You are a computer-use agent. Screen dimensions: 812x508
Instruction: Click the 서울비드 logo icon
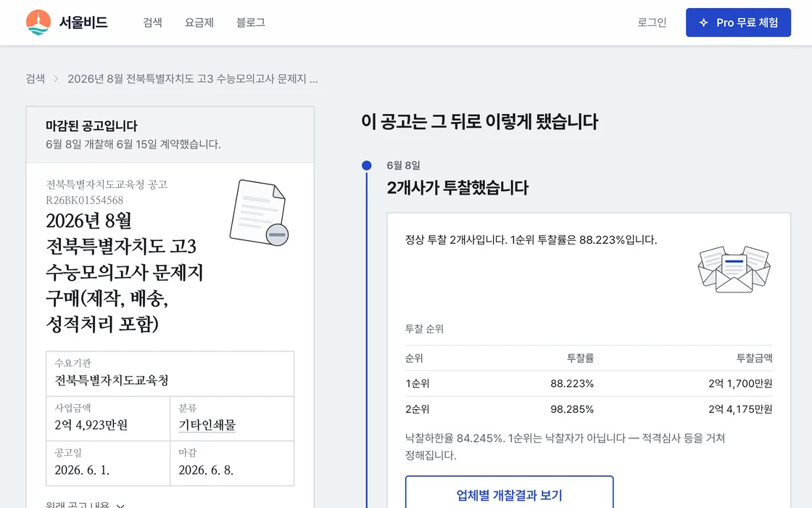pyautogui.click(x=38, y=22)
